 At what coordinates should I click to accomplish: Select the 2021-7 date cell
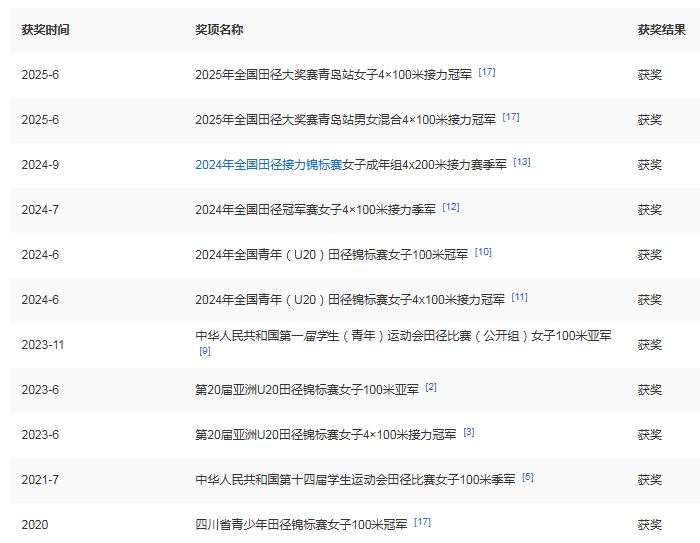[x=40, y=480]
